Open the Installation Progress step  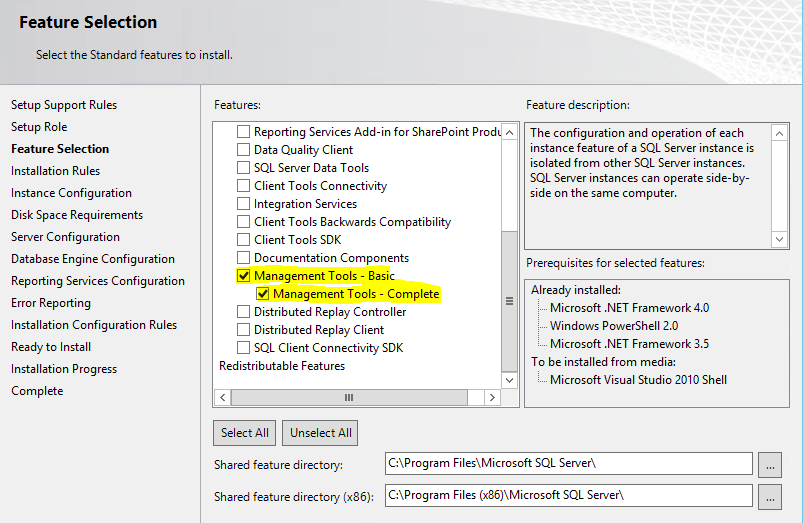tap(64, 369)
